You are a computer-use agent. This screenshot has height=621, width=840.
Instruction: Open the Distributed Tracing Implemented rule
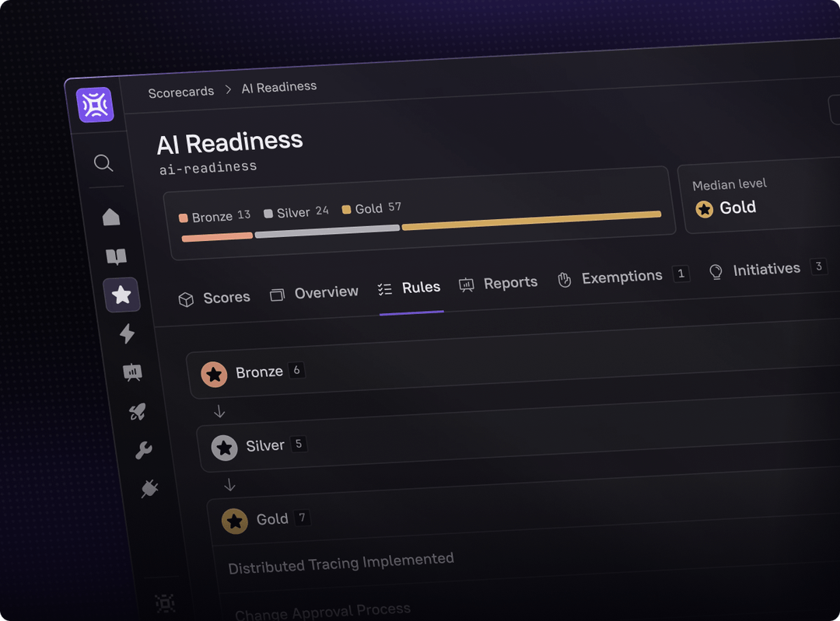point(341,562)
